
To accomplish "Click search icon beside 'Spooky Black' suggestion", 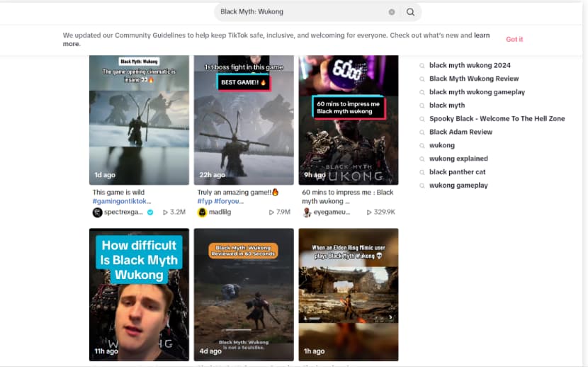I will point(422,119).
